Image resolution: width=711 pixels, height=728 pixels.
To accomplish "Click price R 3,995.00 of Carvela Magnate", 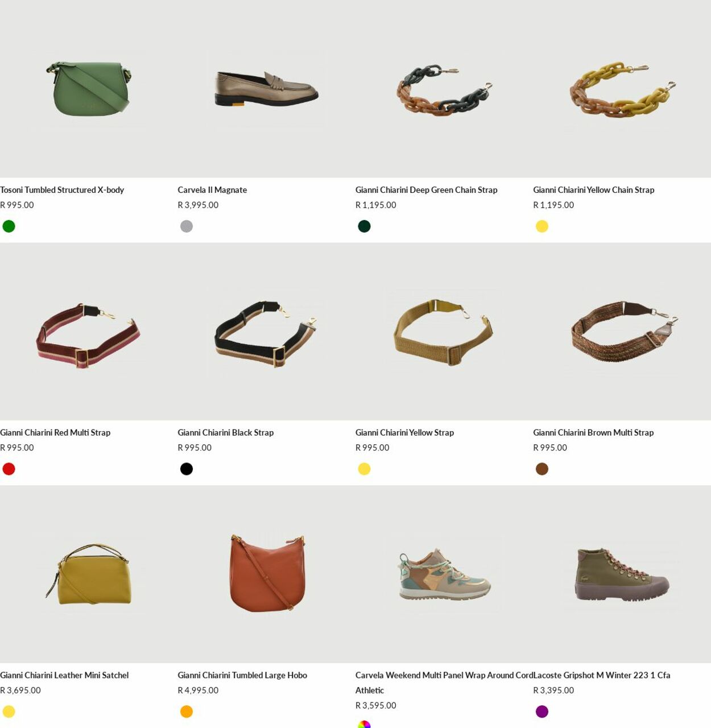I will click(198, 205).
